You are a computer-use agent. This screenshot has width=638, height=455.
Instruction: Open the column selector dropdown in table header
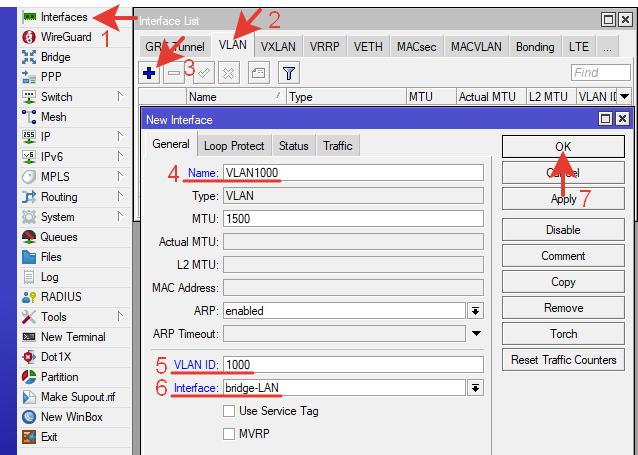point(625,97)
